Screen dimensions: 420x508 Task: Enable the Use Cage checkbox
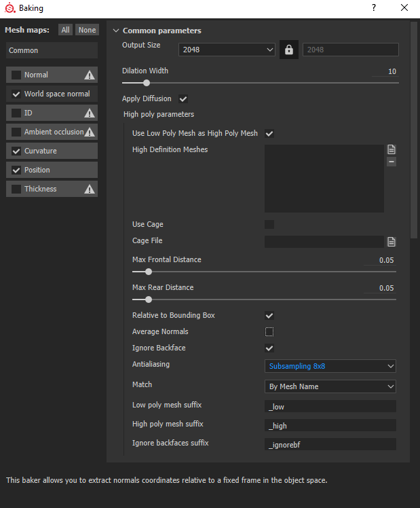(269, 225)
